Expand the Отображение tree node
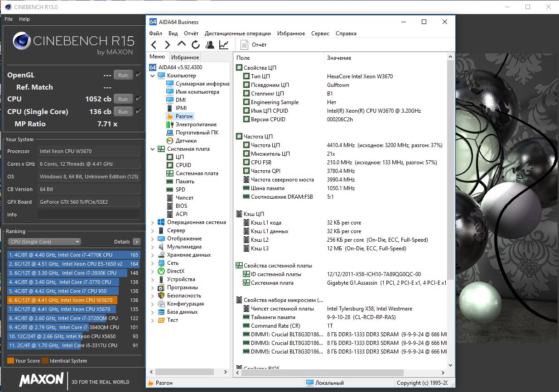Viewport: 559px width, 392px height. [153, 239]
